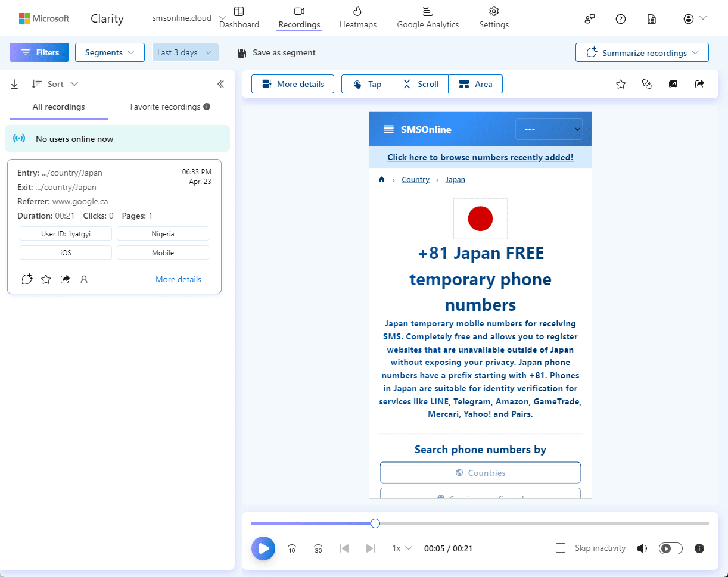728x577 pixels.
Task: Open the Sort dropdown
Action: [x=55, y=84]
